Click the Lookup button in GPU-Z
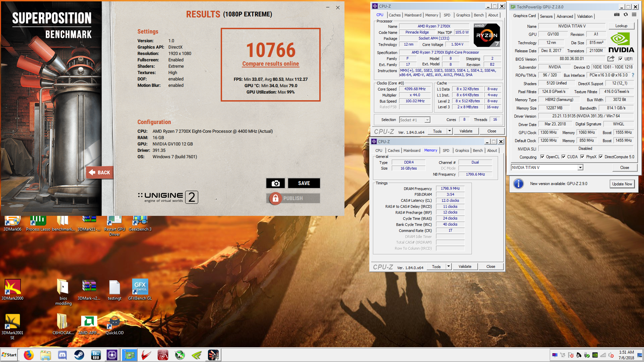 click(x=621, y=26)
